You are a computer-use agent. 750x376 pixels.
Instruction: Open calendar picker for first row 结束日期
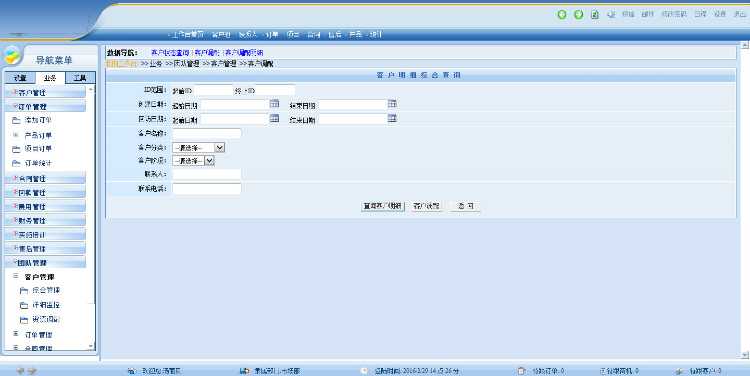point(392,103)
